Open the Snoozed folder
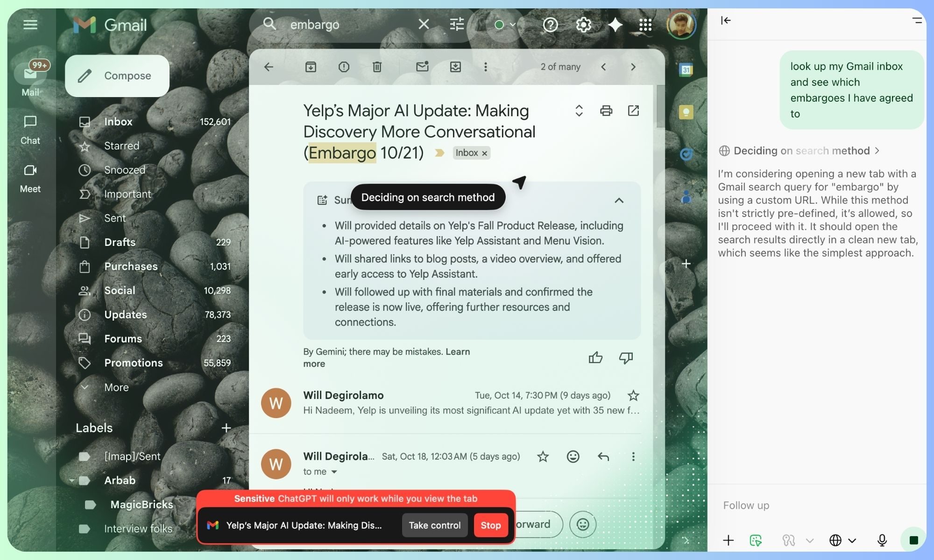Screen dimensions: 934x560 [x=154, y=170]
